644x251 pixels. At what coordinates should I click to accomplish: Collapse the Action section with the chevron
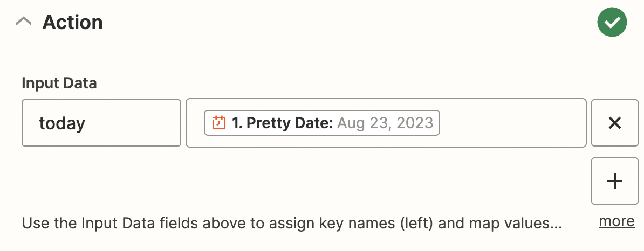click(23, 22)
